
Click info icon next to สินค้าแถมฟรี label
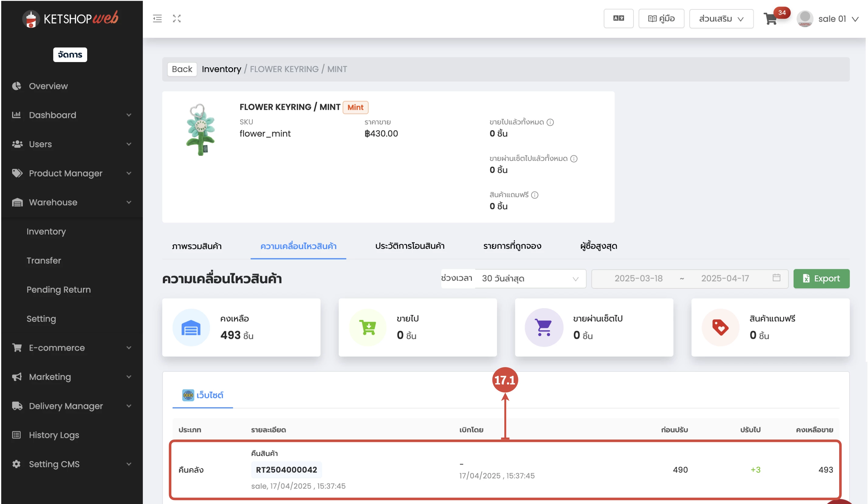535,195
